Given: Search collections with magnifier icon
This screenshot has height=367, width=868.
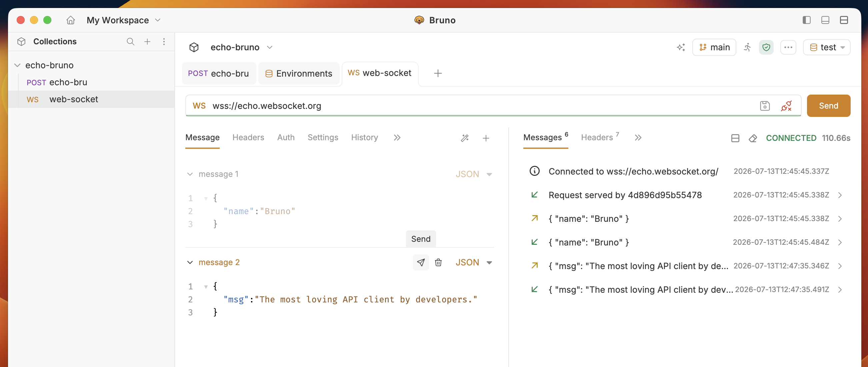Looking at the screenshot, I should point(130,41).
